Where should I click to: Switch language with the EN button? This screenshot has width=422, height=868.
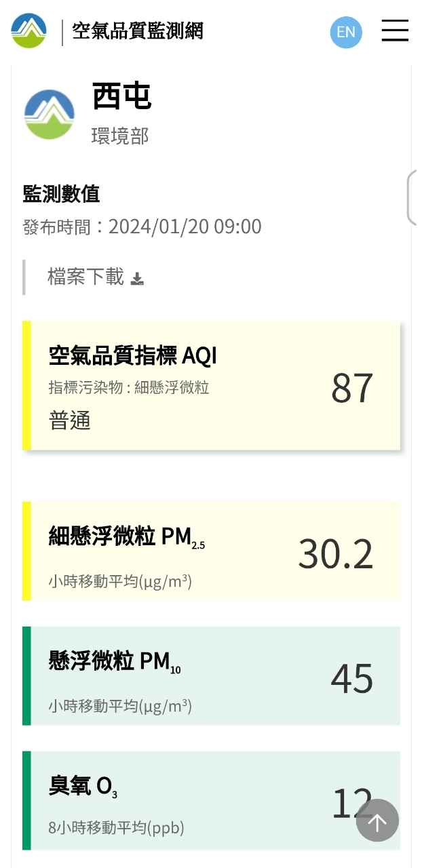(x=346, y=32)
